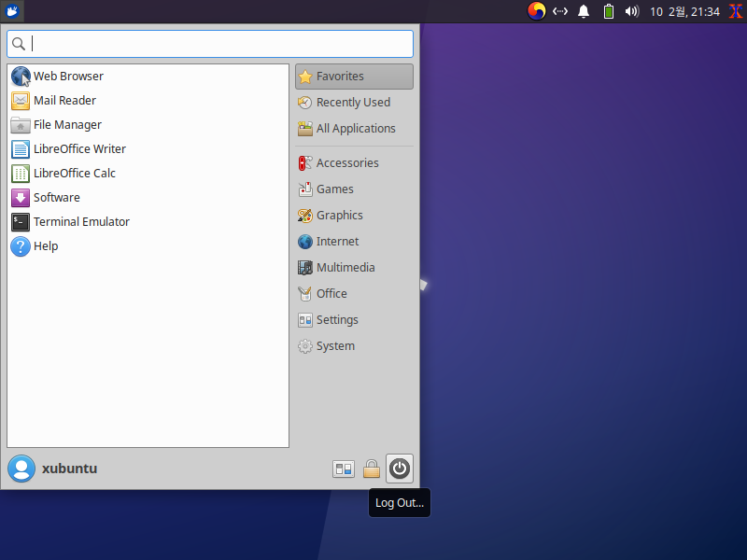Image resolution: width=747 pixels, height=560 pixels.
Task: Start Terminal Emulator
Action: pos(148,222)
